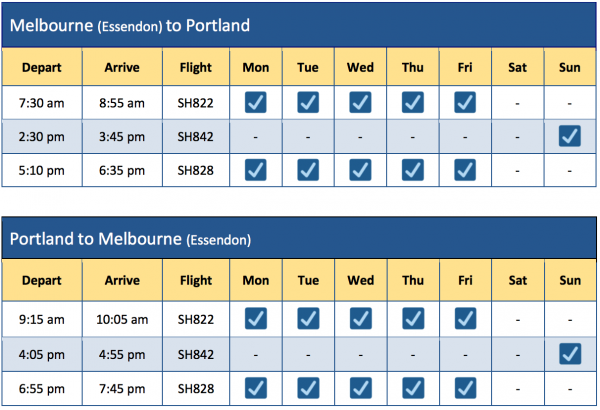The image size is (600, 410).
Task: Click Friday checkbox for 9:15 am departure
Action: (x=465, y=319)
